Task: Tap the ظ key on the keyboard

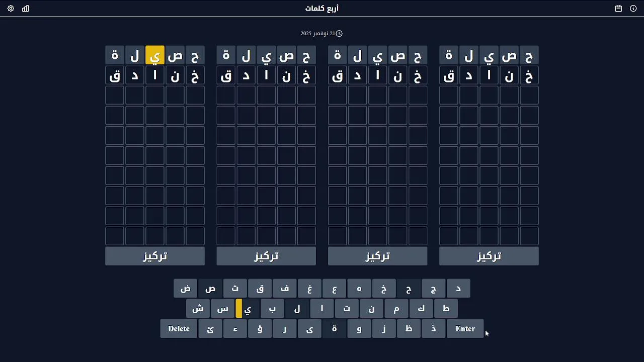Action: tap(409, 329)
